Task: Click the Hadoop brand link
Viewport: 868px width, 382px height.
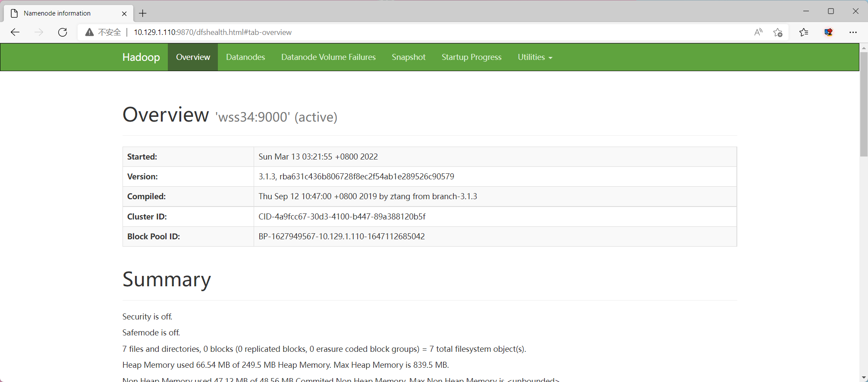Action: 141,57
